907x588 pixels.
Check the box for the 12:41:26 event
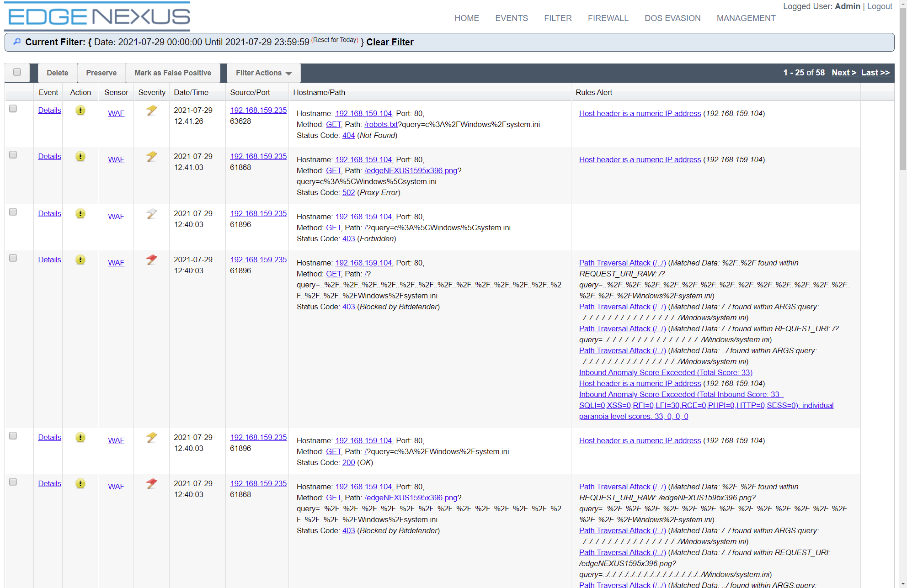[x=13, y=109]
